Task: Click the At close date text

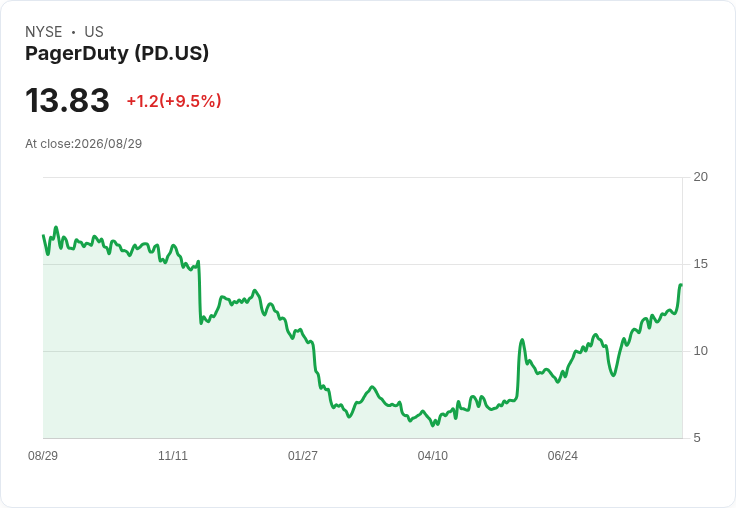Action: click(84, 144)
